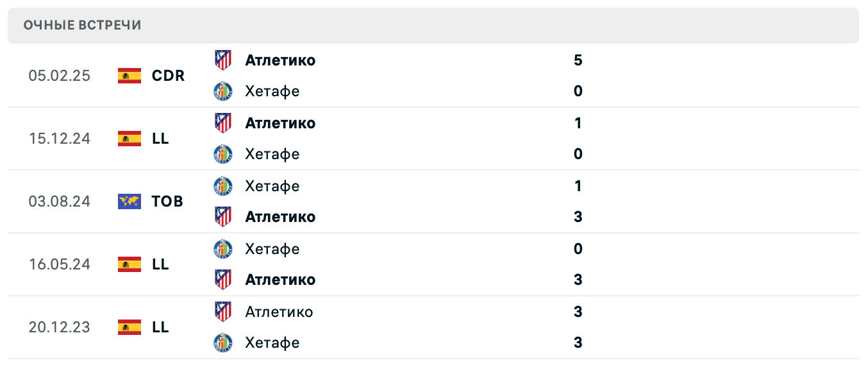Open the match dated 16.05.24
Viewport: 868px width, 367px height.
(60, 264)
